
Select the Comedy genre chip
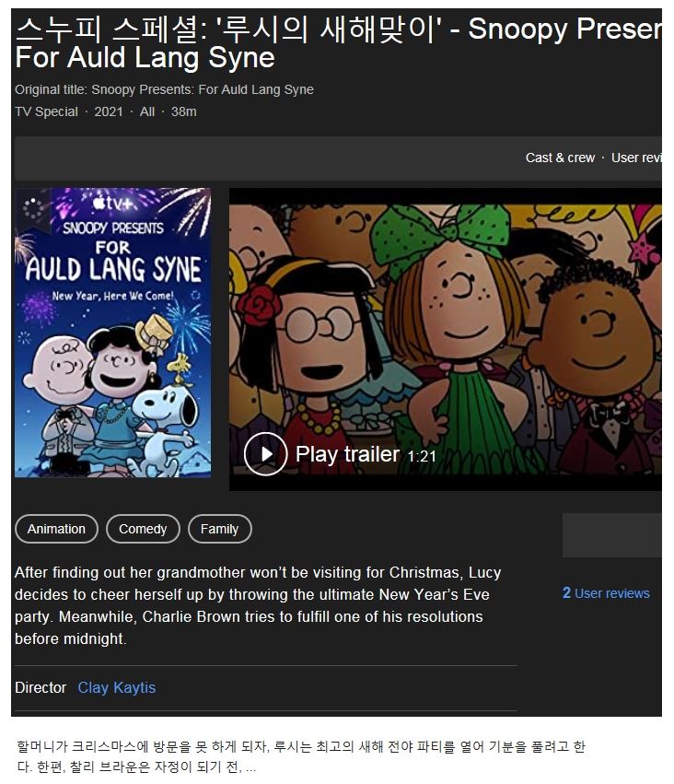(143, 529)
